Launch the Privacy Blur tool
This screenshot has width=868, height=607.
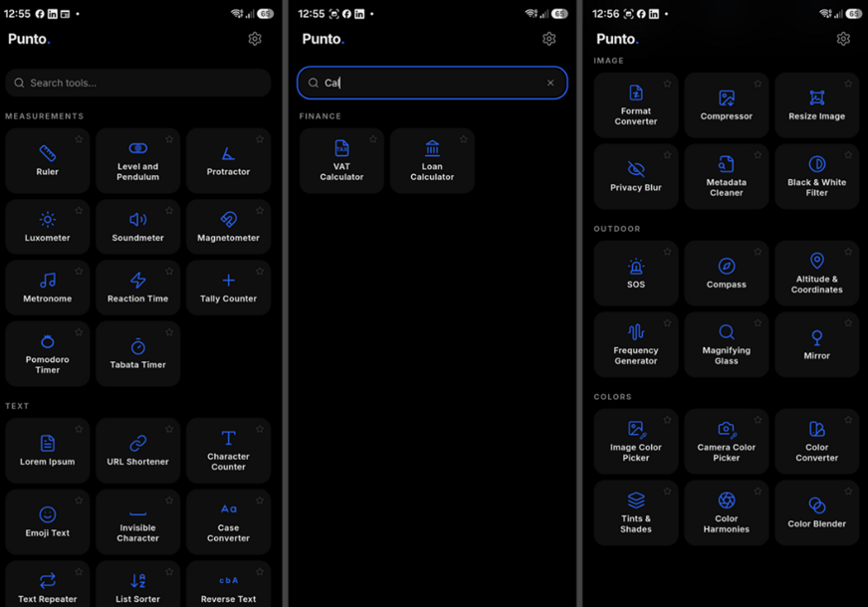tap(636, 177)
